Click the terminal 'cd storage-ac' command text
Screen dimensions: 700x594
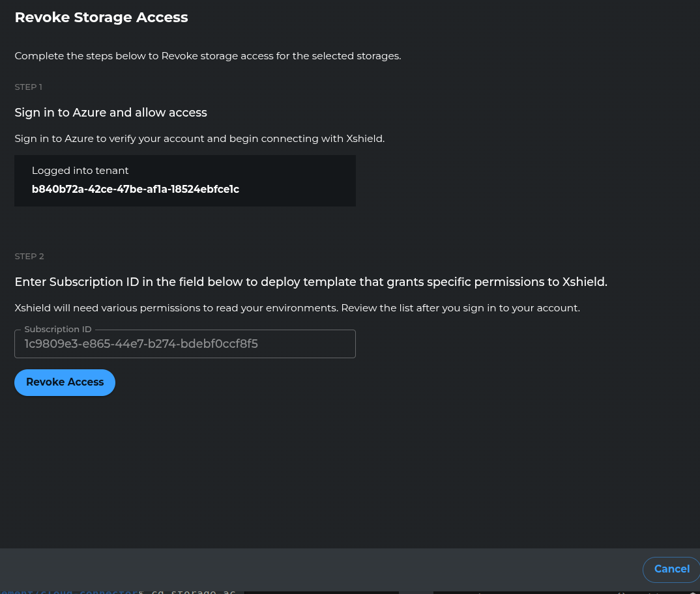coord(193,591)
